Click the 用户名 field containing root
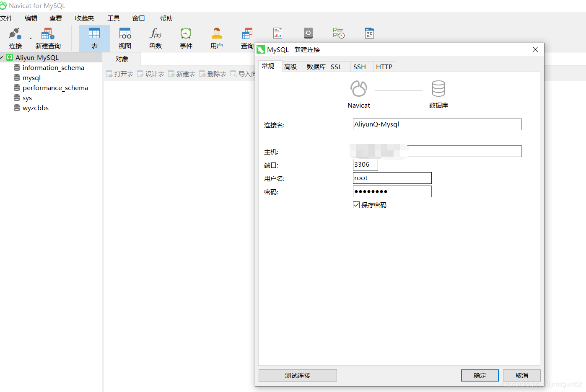Image resolution: width=586 pixels, height=392 pixels. pos(392,178)
